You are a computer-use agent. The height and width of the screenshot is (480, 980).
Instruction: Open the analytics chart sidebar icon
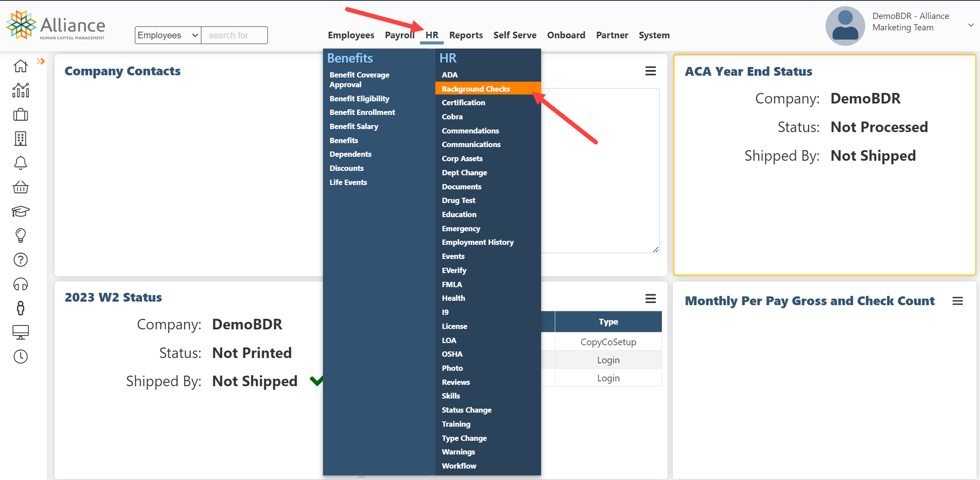(21, 90)
